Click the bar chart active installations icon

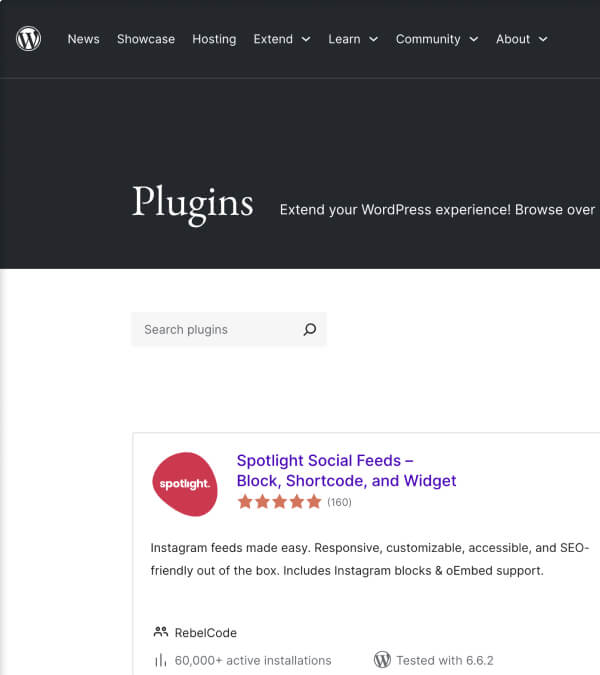tap(160, 660)
